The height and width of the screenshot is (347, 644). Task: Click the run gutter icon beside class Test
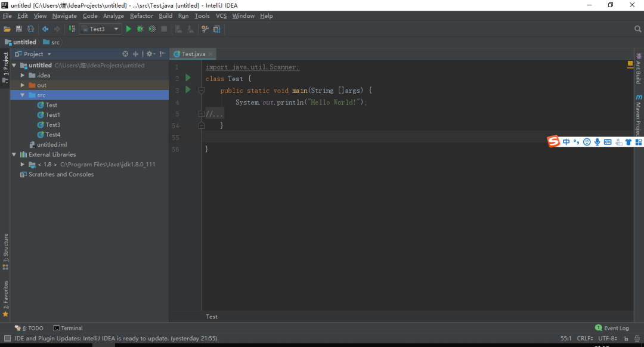point(188,78)
